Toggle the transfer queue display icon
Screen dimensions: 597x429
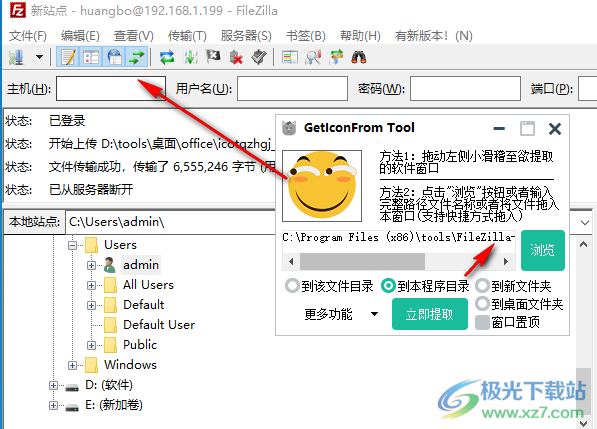(136, 57)
